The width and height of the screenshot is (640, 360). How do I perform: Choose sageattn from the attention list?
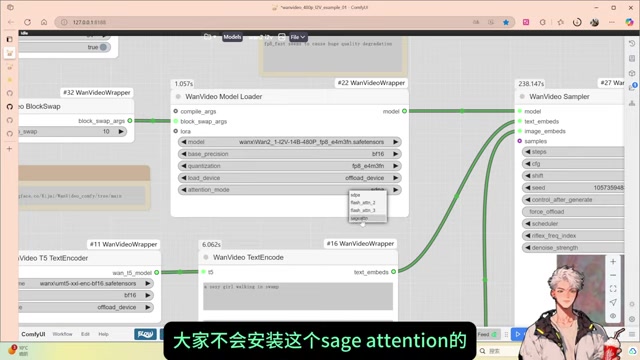tap(367, 218)
